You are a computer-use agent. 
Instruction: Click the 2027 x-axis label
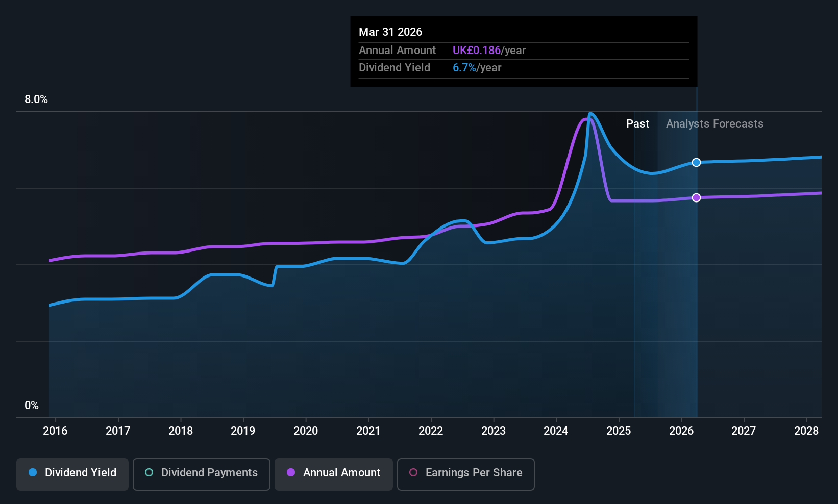(x=744, y=431)
